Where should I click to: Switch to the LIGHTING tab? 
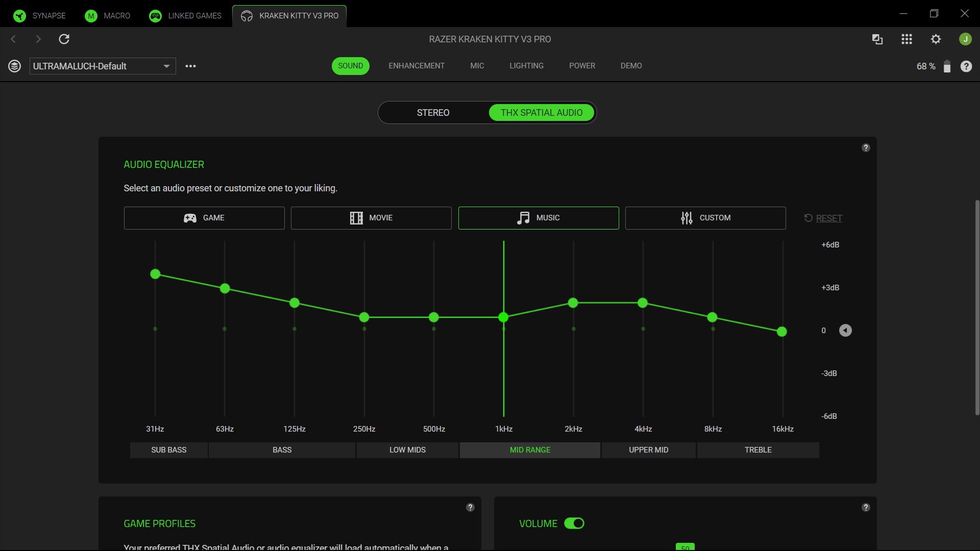tap(526, 66)
